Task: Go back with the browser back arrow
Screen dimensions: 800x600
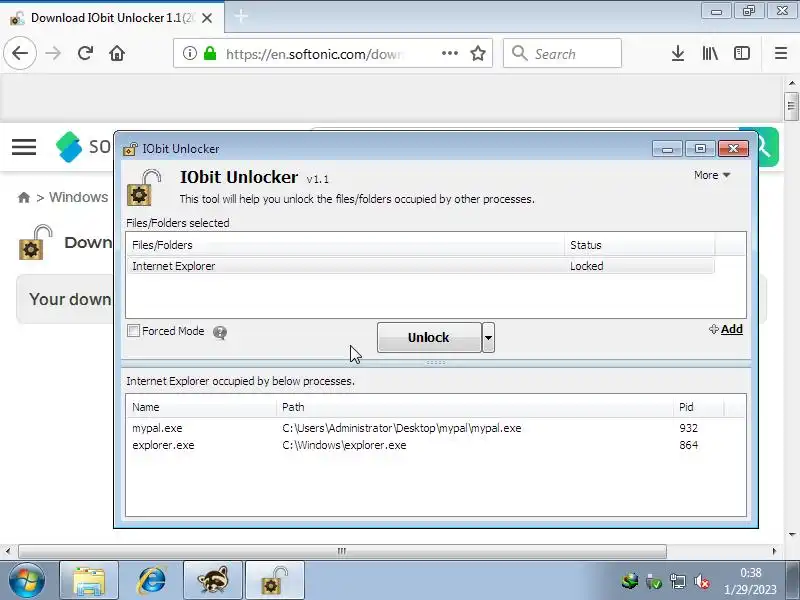Action: tap(20, 53)
